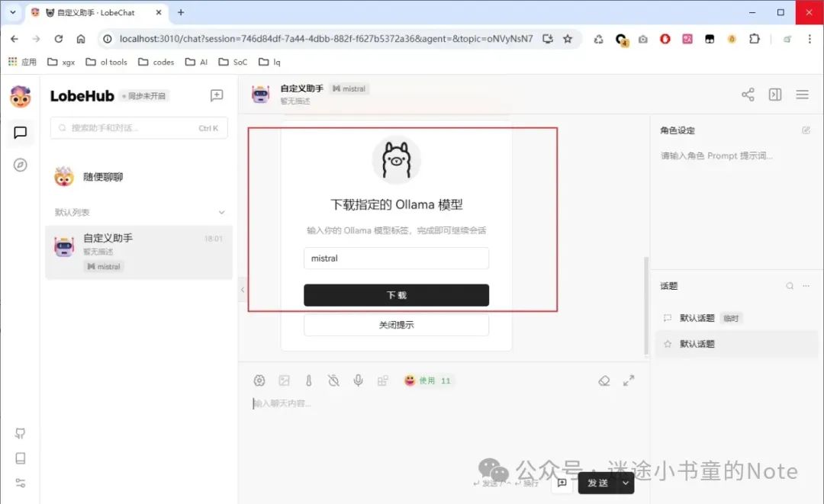Click the user avatar in the sidebar

20,97
